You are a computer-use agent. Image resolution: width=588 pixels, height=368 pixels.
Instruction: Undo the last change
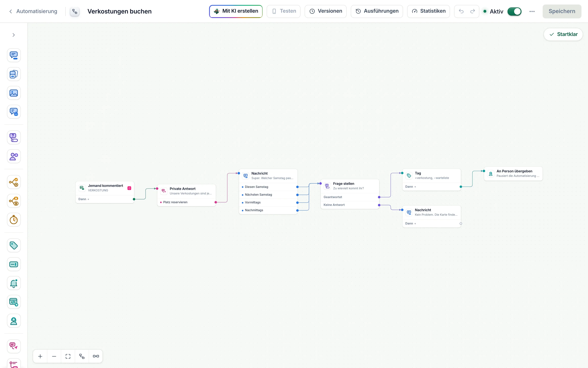(x=461, y=11)
